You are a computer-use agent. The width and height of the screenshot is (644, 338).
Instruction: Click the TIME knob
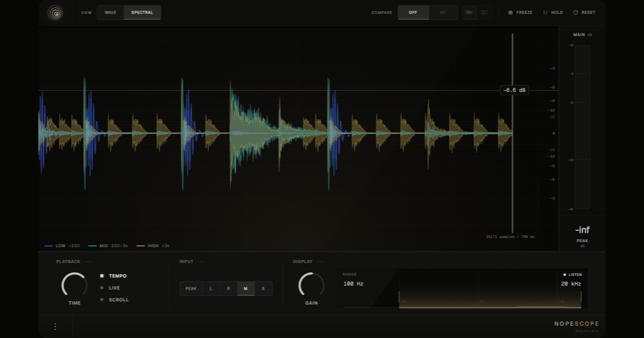pos(75,285)
